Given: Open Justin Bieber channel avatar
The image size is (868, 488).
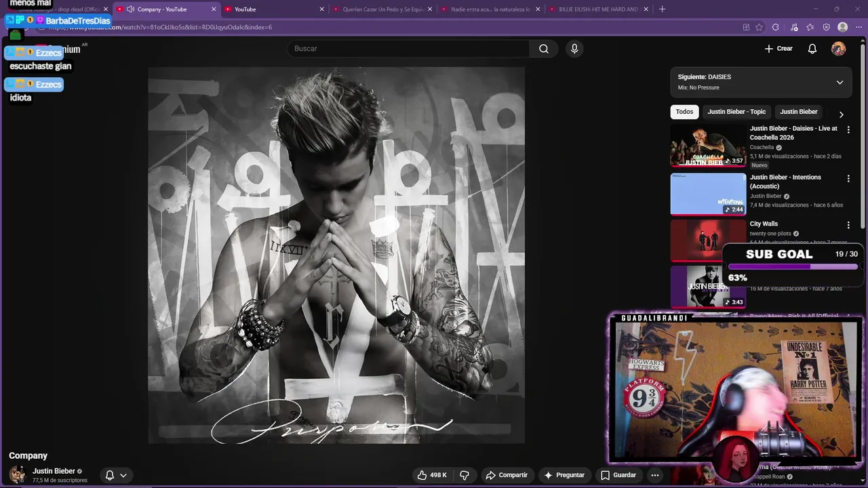Looking at the screenshot, I should 18,475.
